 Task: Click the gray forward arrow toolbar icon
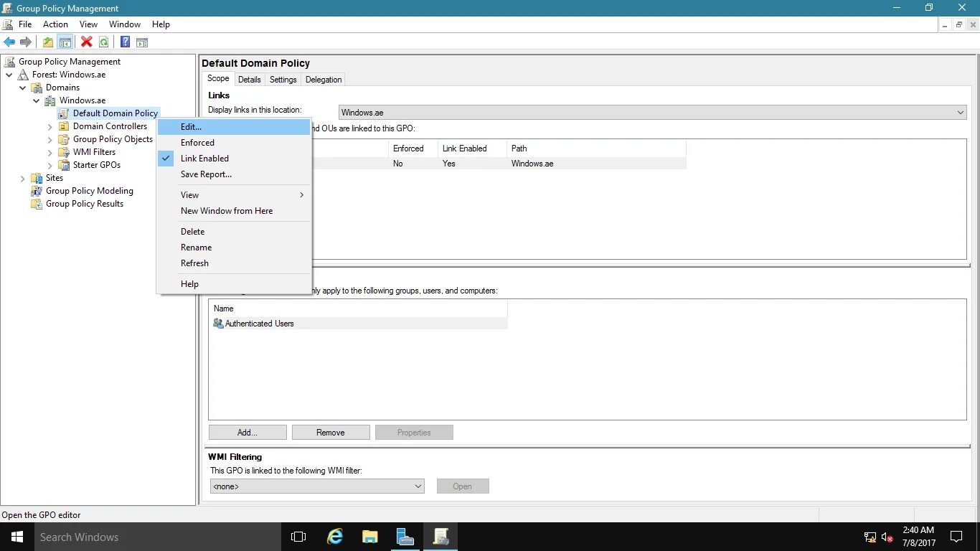click(26, 42)
